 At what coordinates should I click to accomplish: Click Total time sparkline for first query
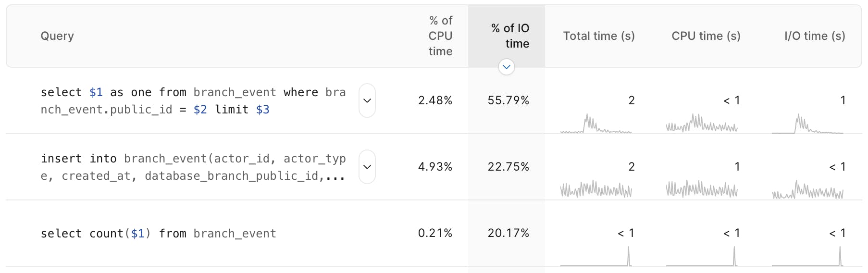coord(596,124)
